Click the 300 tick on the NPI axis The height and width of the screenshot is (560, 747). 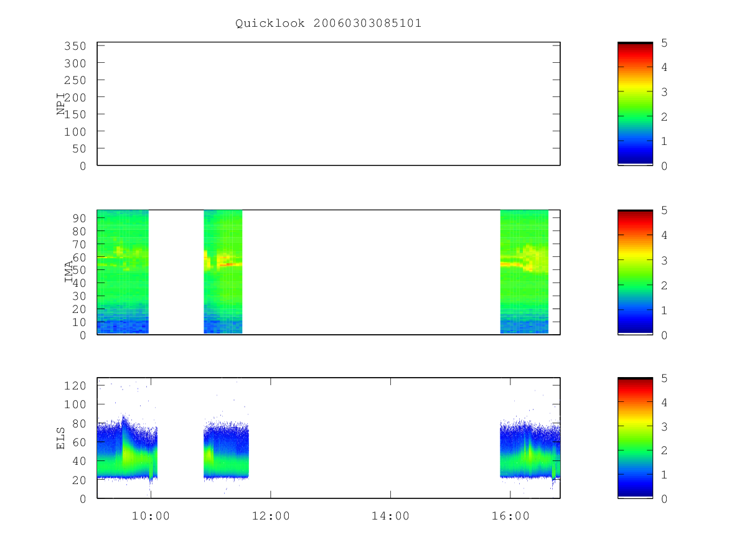[x=76, y=63]
